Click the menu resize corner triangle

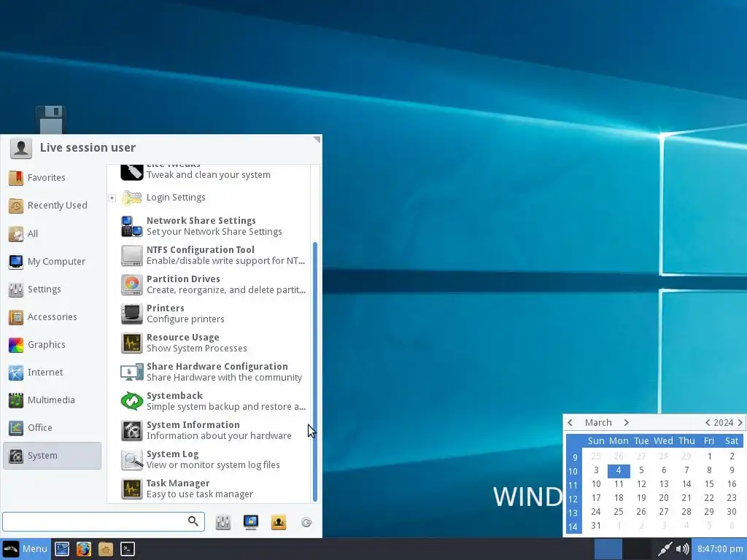pyautogui.click(x=317, y=139)
